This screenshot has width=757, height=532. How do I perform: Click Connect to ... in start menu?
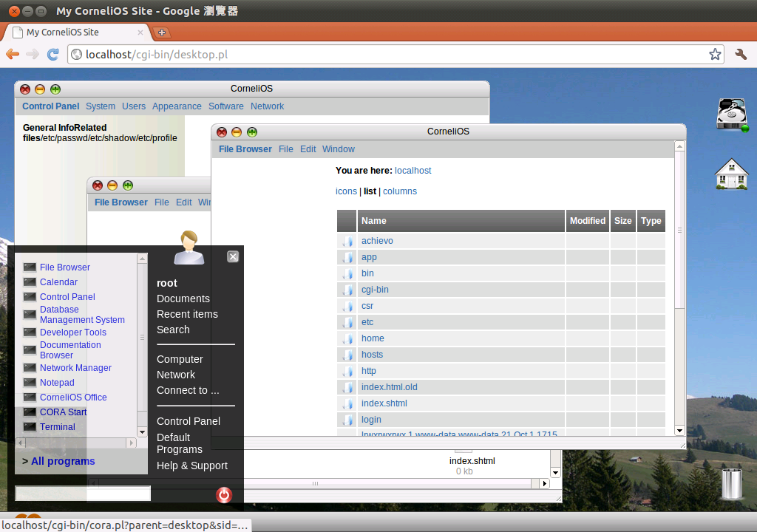pos(188,390)
